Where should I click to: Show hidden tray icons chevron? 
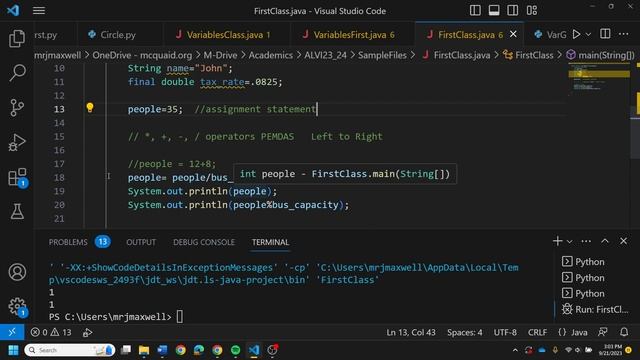515,350
